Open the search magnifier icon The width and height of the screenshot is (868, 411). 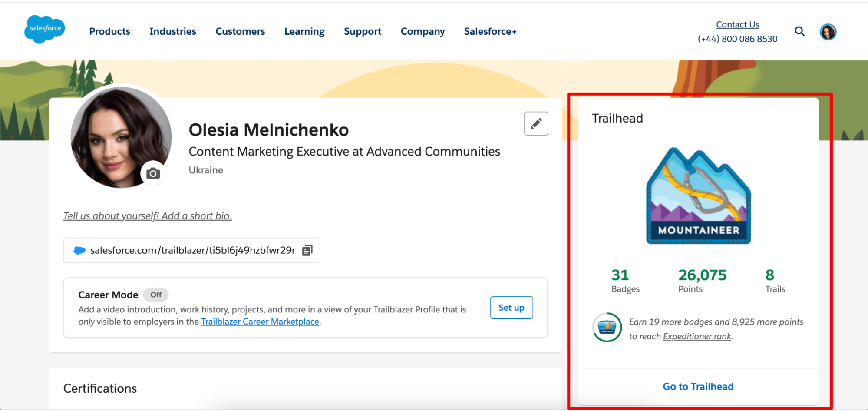799,31
